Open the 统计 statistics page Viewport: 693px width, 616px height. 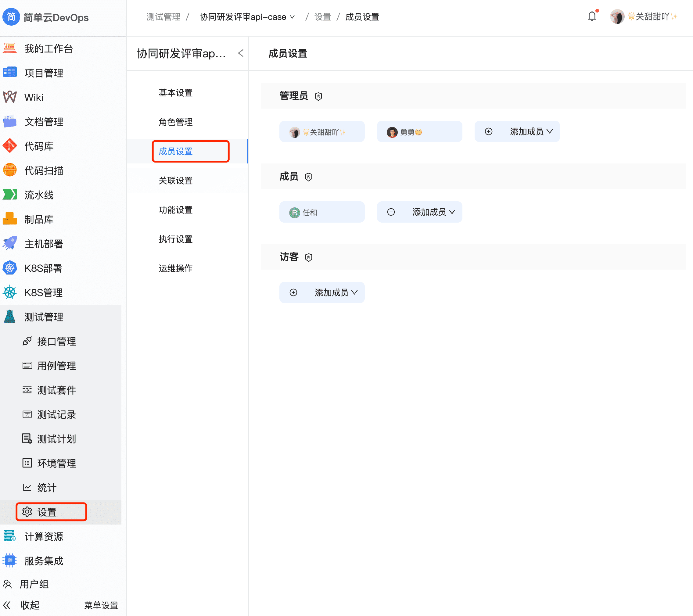pos(46,488)
